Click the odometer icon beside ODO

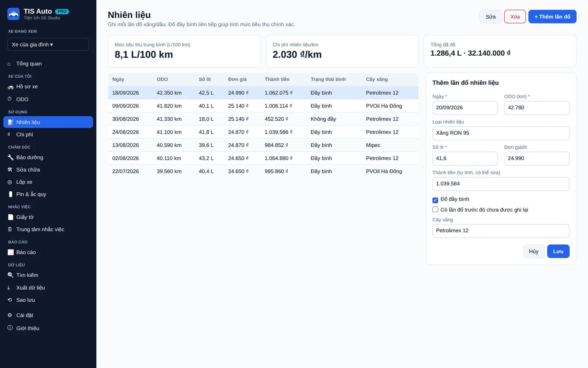10,99
